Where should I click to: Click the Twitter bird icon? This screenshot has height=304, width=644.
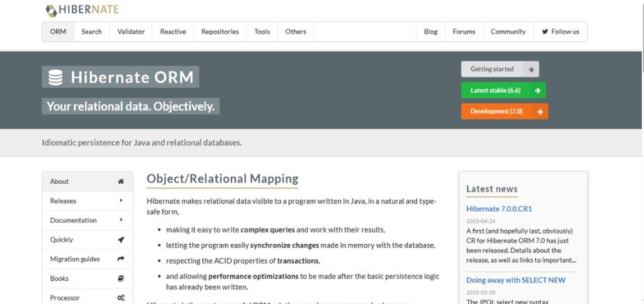point(545,31)
